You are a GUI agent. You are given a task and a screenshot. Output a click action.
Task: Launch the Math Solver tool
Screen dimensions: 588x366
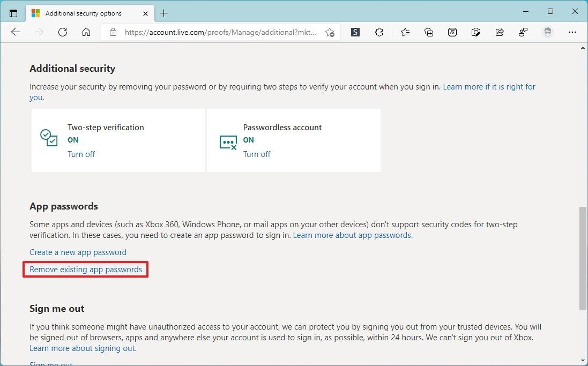pos(452,32)
